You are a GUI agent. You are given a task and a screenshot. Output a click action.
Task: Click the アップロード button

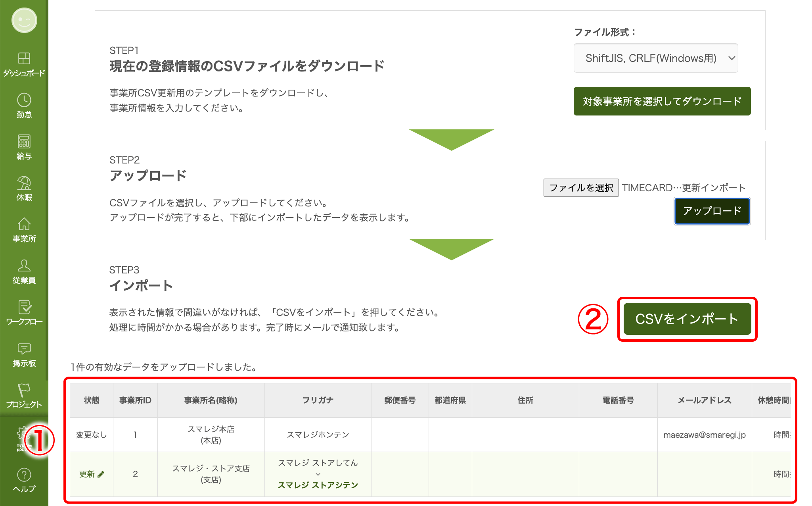tap(712, 211)
